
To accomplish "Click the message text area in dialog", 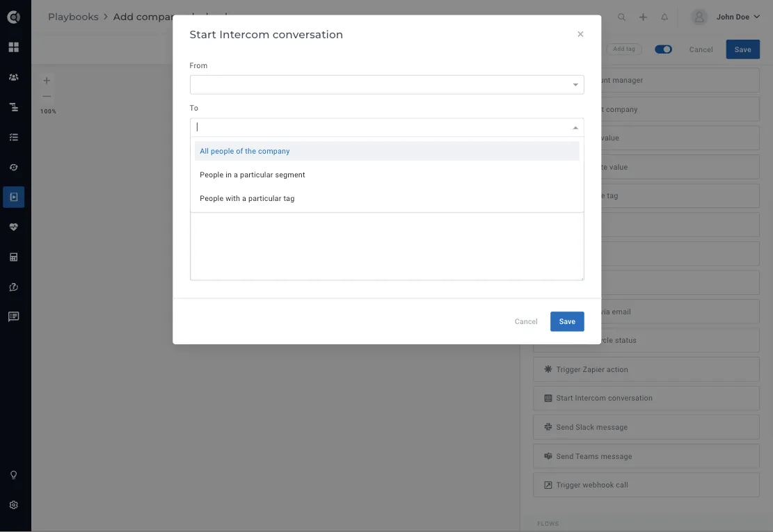I will tap(387, 246).
